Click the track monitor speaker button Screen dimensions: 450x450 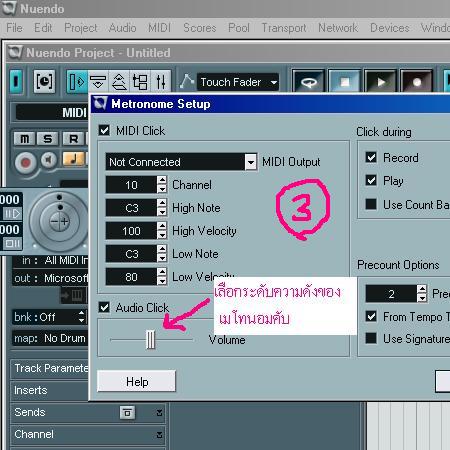tap(49, 160)
